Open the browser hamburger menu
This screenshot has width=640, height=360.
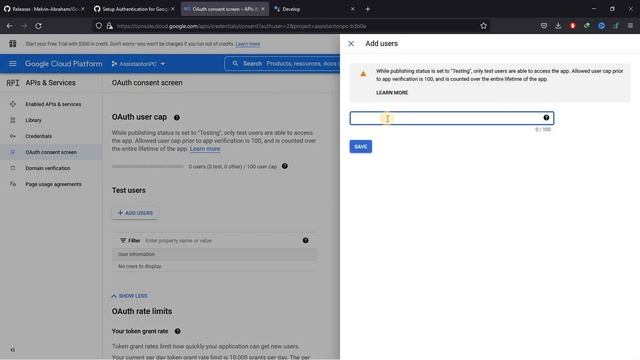pyautogui.click(x=630, y=26)
